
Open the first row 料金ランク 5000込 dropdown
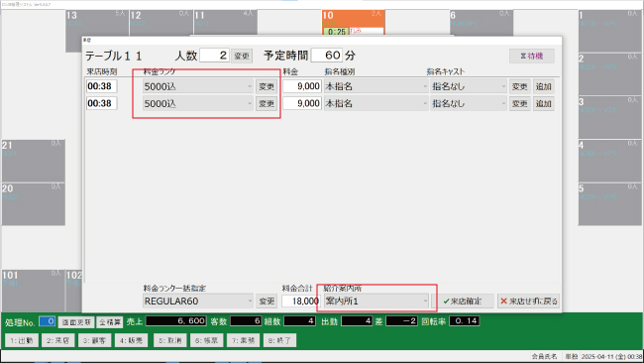click(198, 86)
